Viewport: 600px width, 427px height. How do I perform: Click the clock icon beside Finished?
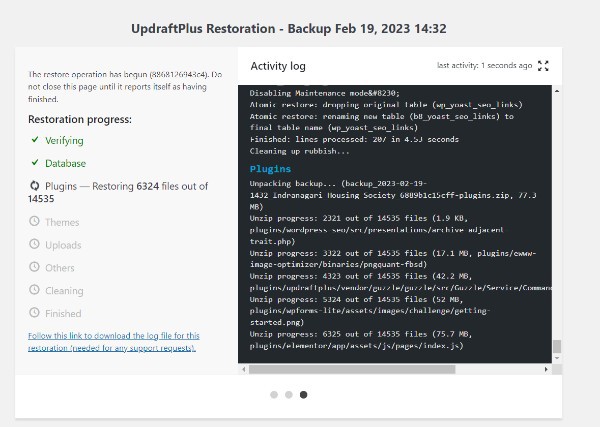coord(34,313)
